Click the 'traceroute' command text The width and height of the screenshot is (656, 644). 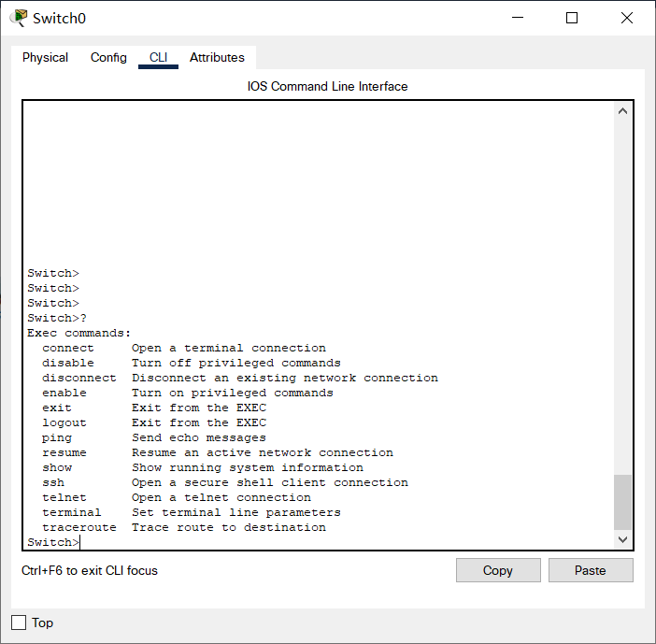(79, 528)
